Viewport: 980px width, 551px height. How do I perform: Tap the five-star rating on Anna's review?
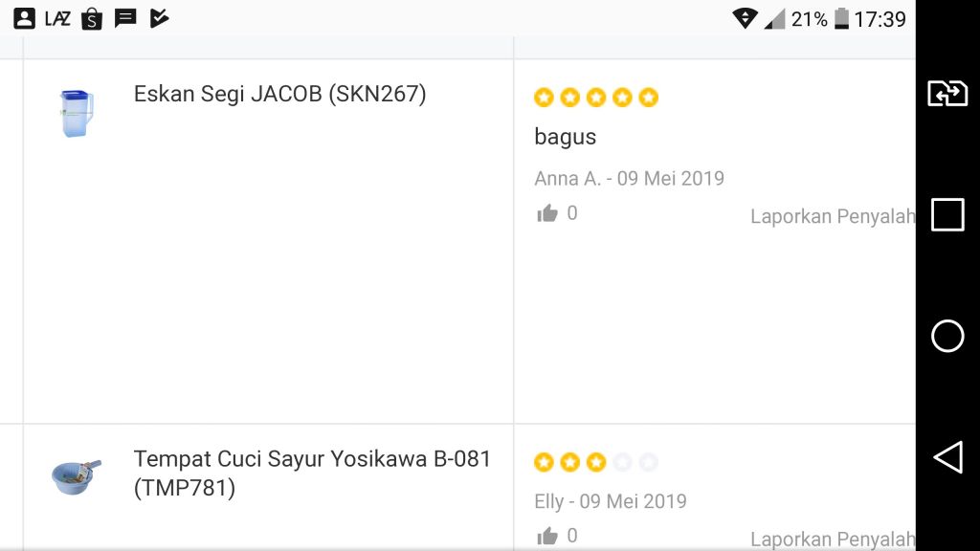tap(595, 98)
